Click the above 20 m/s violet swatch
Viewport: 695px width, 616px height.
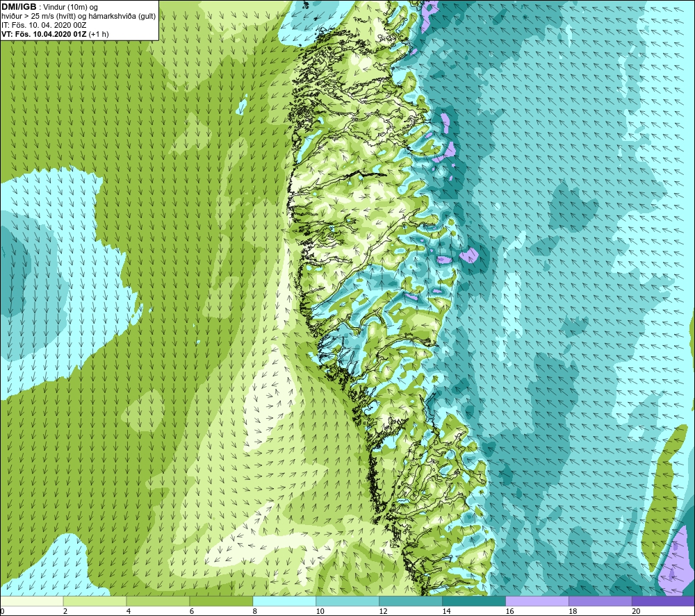coord(663,601)
